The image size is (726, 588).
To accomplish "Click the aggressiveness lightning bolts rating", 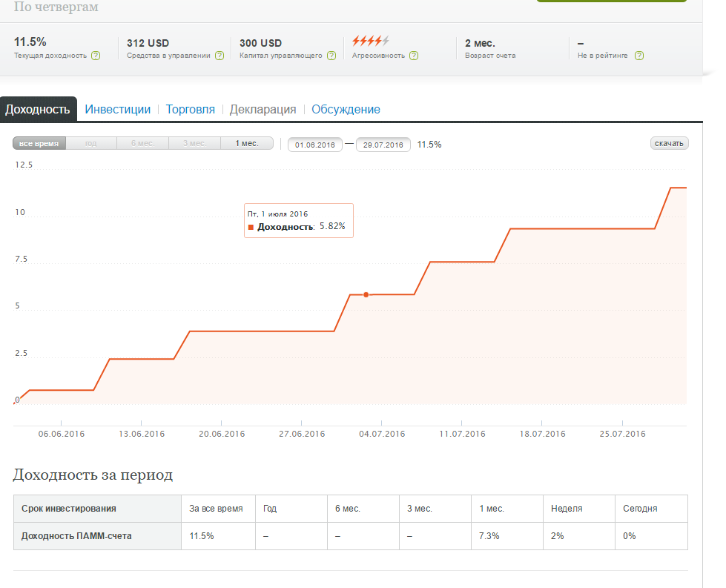I will (x=371, y=42).
